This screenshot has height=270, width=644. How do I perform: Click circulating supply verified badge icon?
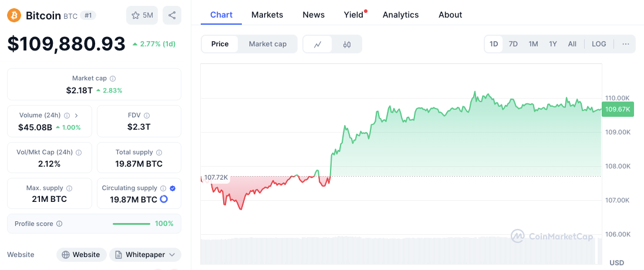point(172,188)
